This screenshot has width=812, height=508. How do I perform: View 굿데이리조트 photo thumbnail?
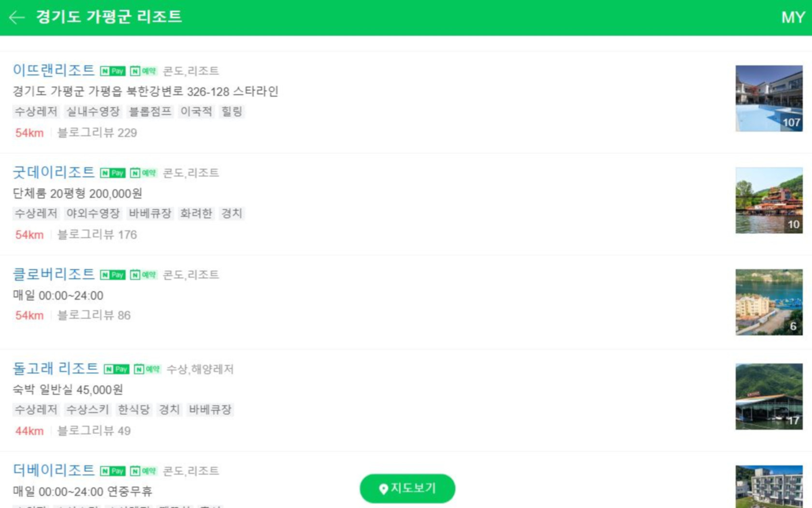coord(769,200)
